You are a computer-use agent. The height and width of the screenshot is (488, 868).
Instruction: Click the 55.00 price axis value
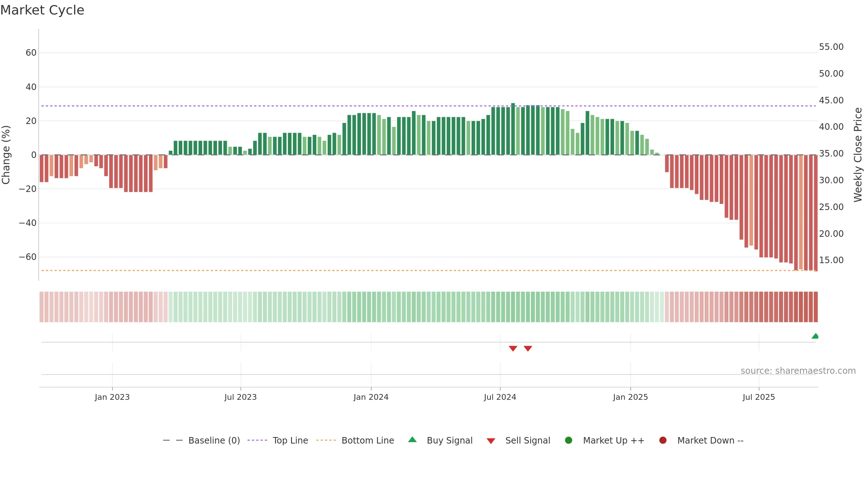831,47
